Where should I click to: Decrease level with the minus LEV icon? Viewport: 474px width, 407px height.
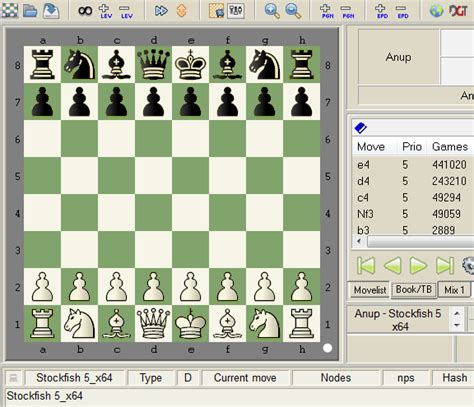[x=126, y=11]
